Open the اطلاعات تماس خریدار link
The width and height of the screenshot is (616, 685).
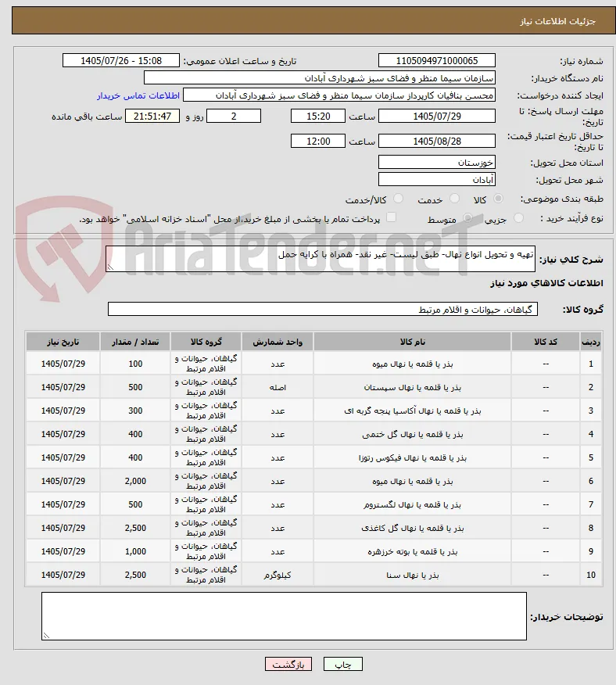point(138,95)
